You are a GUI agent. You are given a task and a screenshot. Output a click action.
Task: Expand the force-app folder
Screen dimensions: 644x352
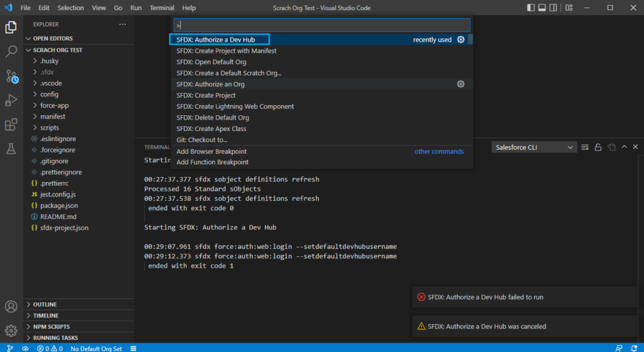79,105
